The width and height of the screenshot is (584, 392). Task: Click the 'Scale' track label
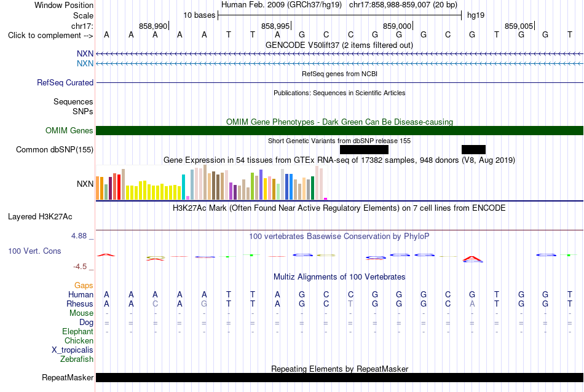pyautogui.click(x=83, y=15)
